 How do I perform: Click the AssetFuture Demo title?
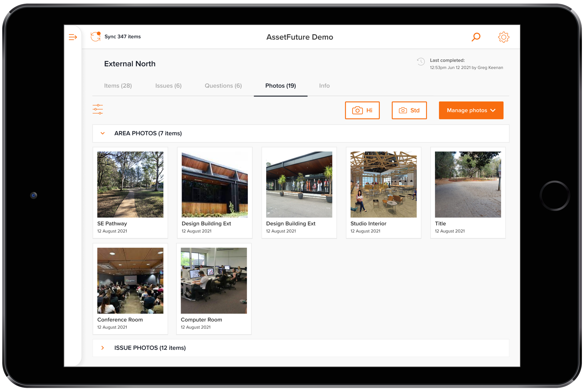coord(300,37)
